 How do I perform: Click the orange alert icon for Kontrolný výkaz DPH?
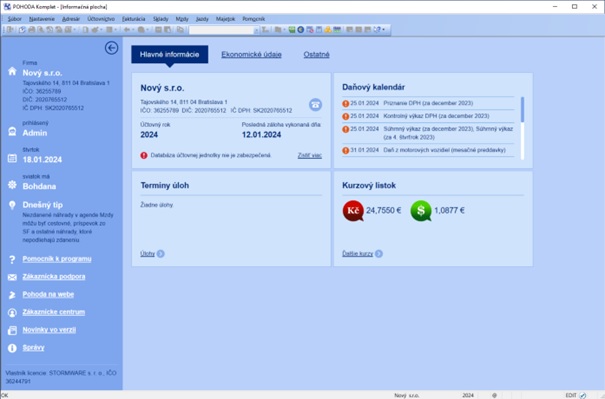(346, 116)
